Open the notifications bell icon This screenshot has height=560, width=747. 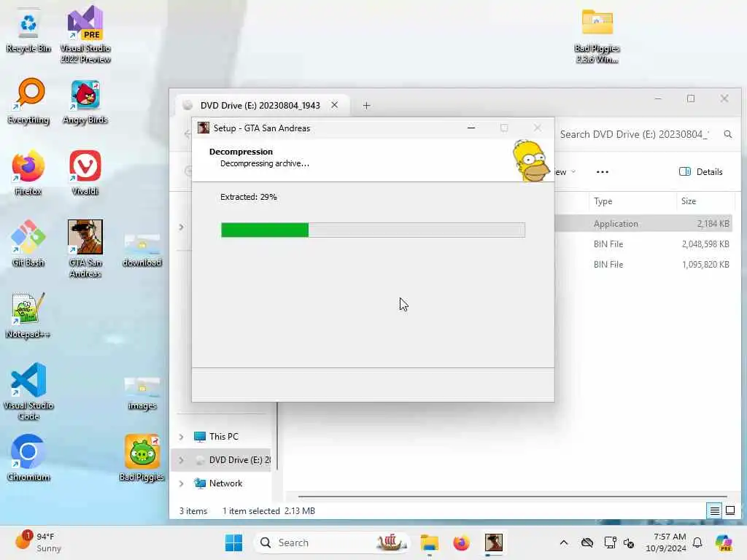[697, 542]
